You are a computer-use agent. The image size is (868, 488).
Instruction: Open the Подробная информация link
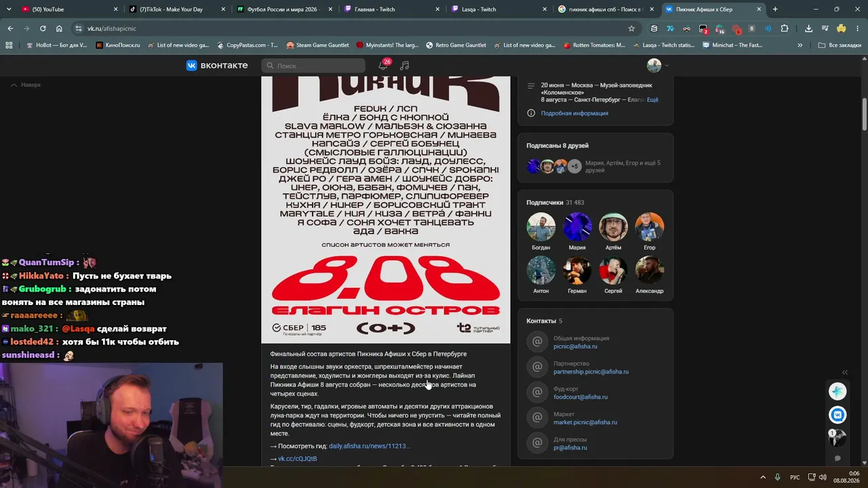(574, 113)
